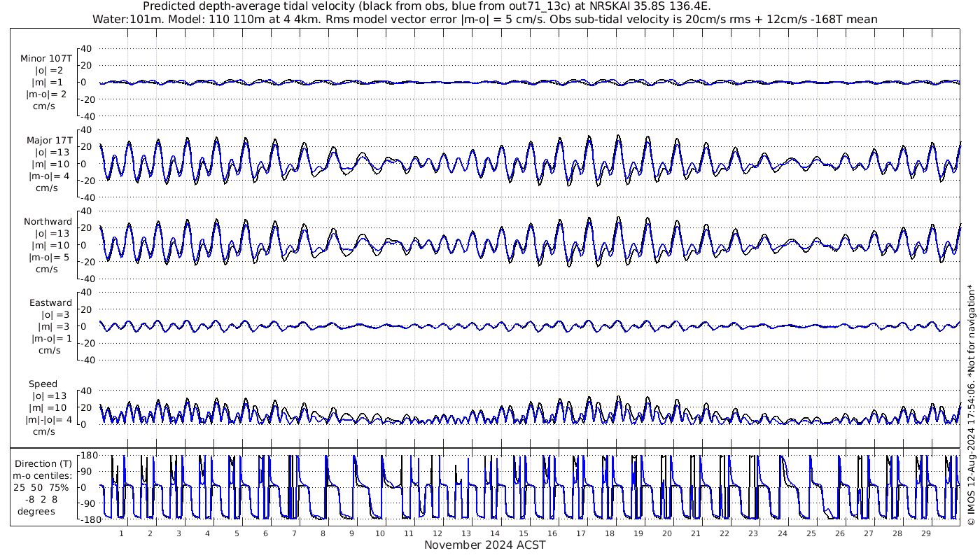The image size is (980, 560).
Task: Click day 29 on the date axis
Action: [x=925, y=533]
